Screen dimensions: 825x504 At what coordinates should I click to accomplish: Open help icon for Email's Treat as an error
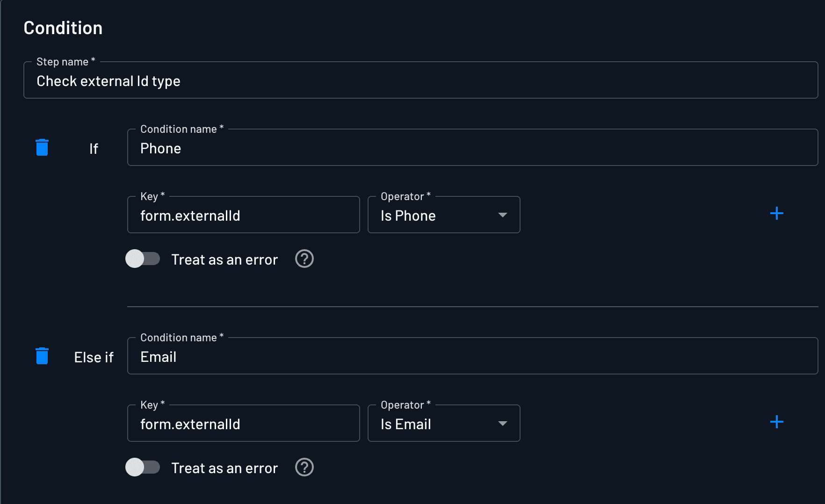pos(304,468)
